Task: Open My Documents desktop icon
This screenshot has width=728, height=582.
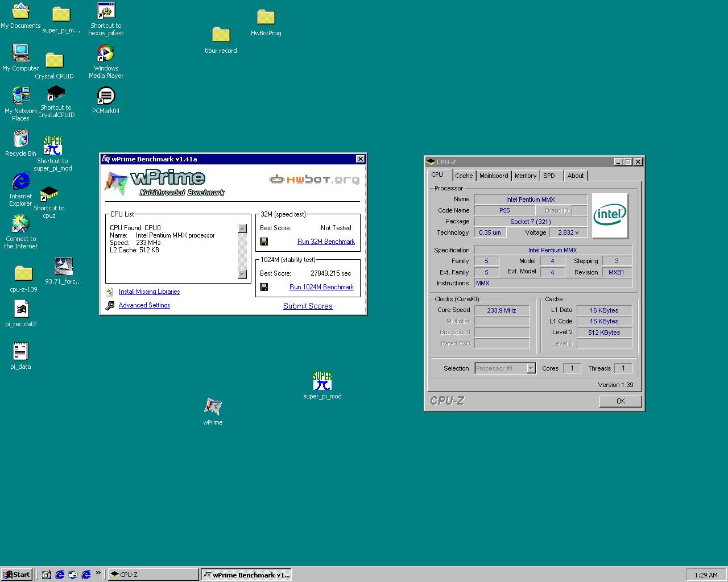Action: [20, 16]
